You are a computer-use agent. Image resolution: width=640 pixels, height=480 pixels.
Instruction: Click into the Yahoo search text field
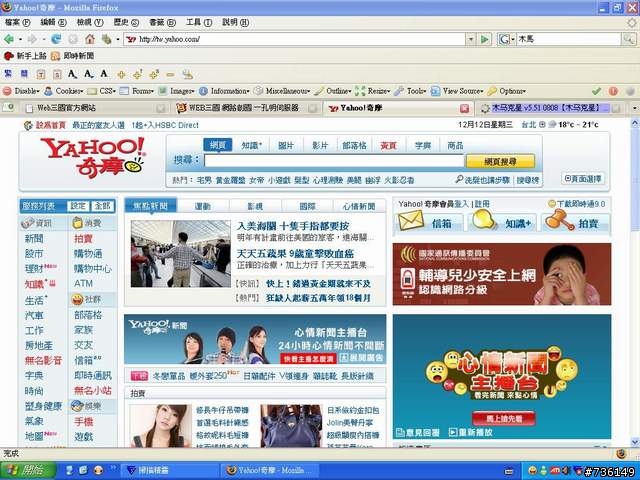click(x=334, y=161)
